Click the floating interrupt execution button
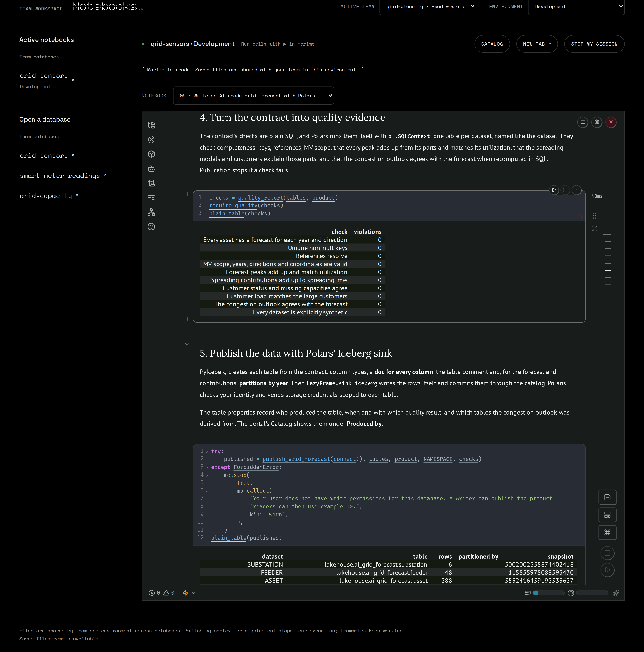 point(607,553)
